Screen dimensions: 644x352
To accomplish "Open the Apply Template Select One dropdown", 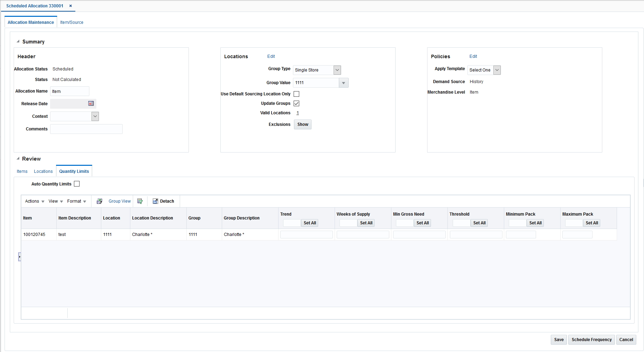I will pyautogui.click(x=496, y=70).
